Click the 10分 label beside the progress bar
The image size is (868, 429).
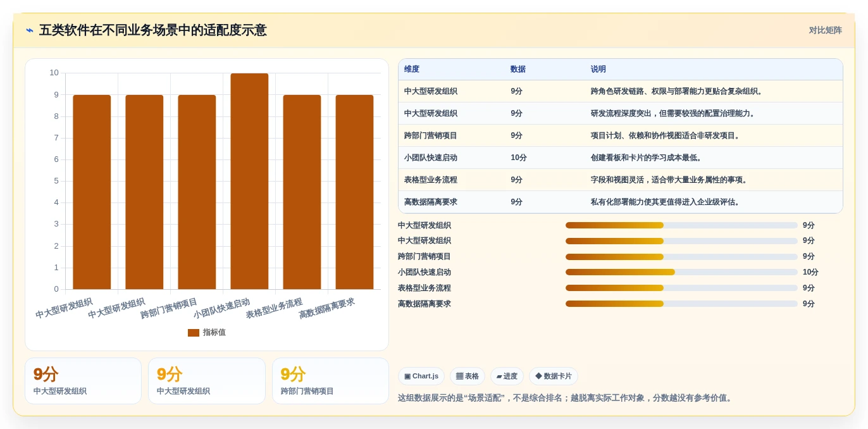click(x=810, y=272)
